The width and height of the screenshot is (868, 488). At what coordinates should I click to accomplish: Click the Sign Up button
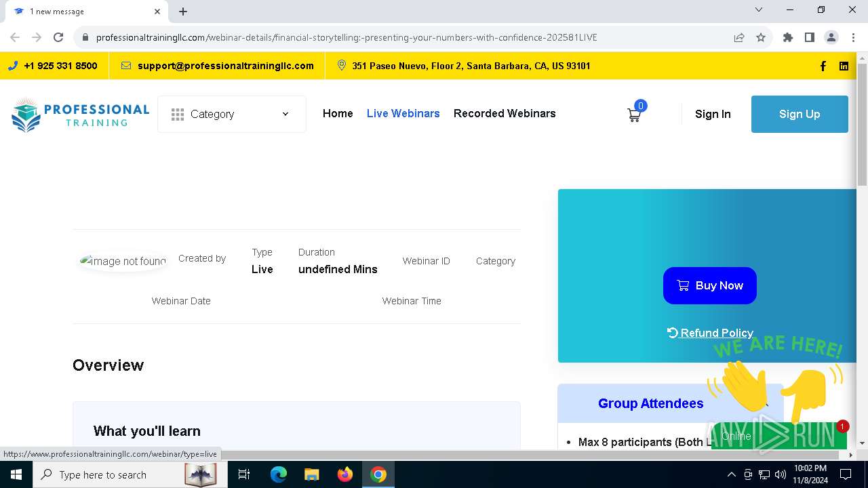point(800,114)
